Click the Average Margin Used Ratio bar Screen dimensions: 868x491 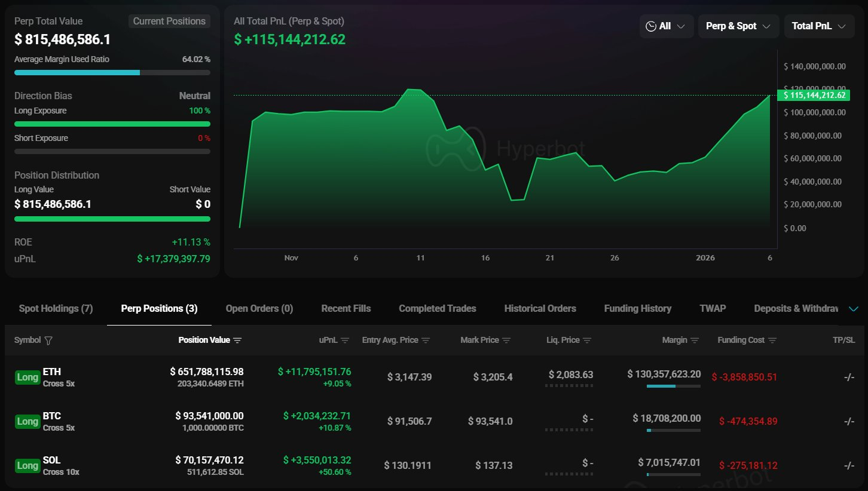[112, 72]
